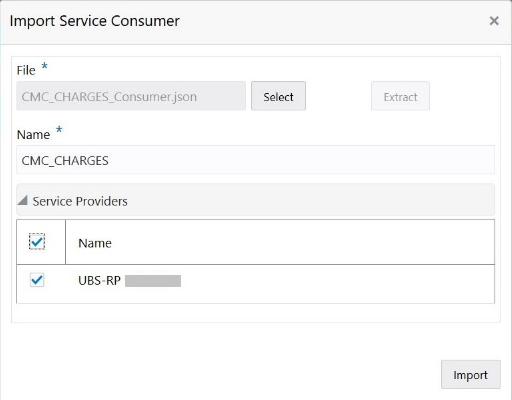Click the Name field label above input
The width and height of the screenshot is (512, 400).
[33, 135]
